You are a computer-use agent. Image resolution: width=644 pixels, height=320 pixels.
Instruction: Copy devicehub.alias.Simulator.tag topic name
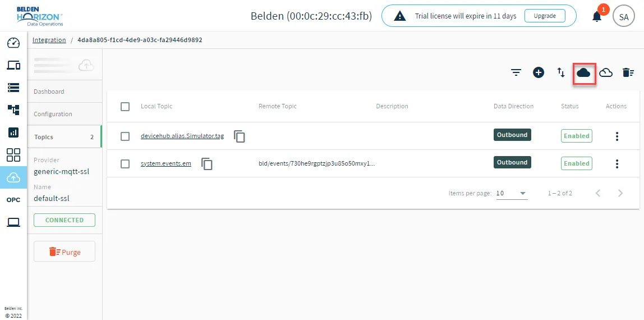(x=240, y=136)
